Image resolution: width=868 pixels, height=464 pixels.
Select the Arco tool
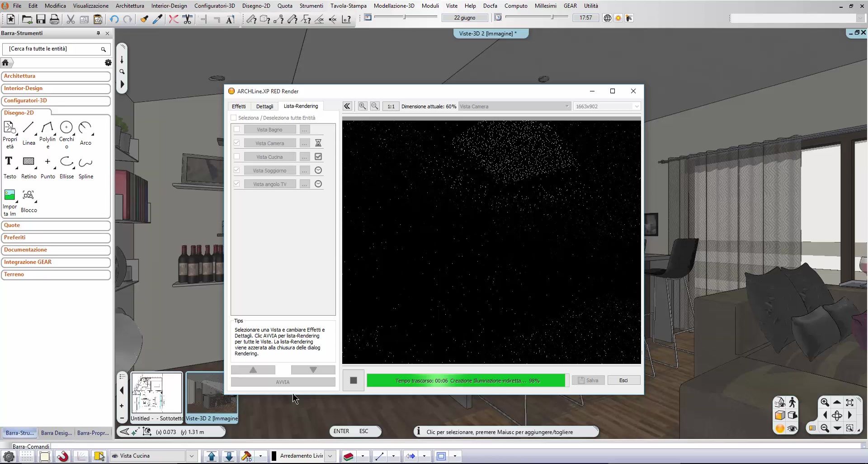pos(85,133)
